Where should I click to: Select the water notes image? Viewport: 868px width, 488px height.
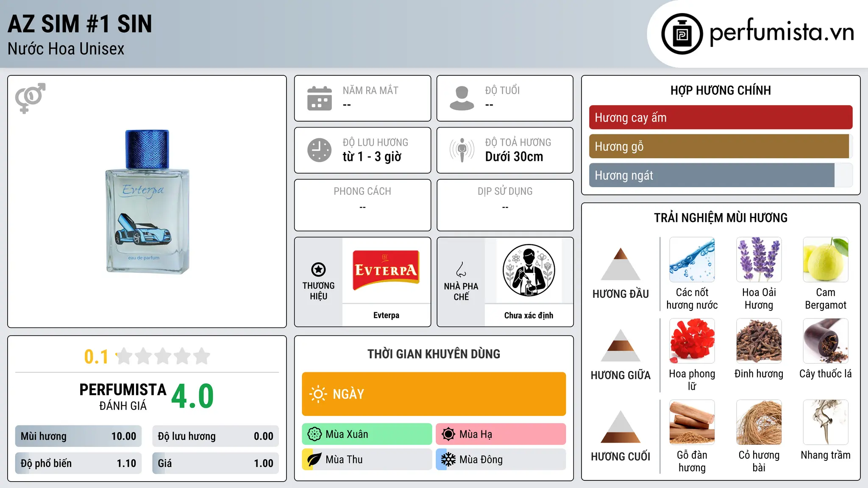coord(692,260)
